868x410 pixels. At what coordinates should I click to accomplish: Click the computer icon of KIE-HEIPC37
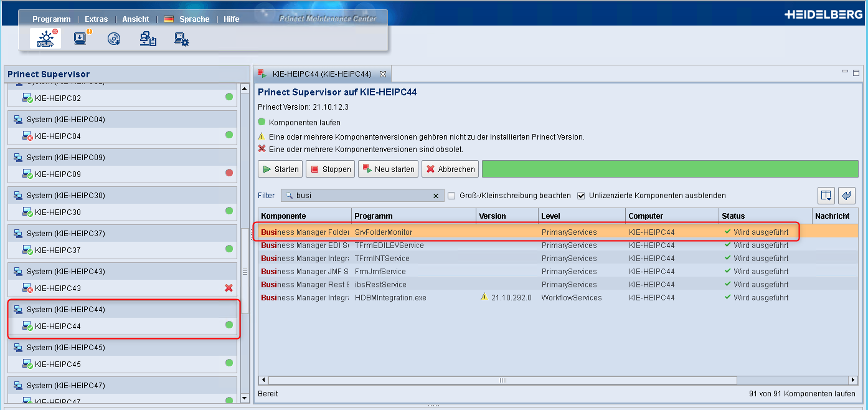[27, 250]
